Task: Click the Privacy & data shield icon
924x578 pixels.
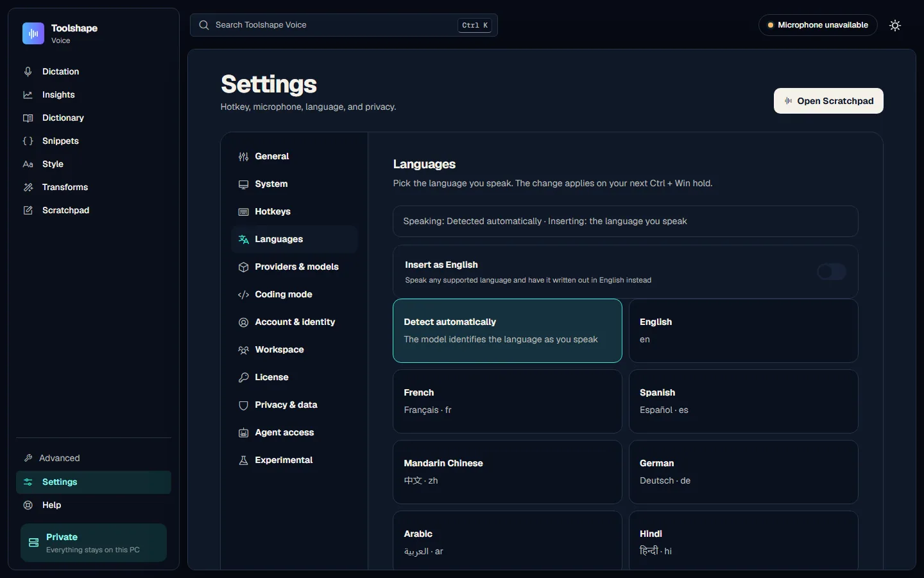Action: (x=243, y=405)
